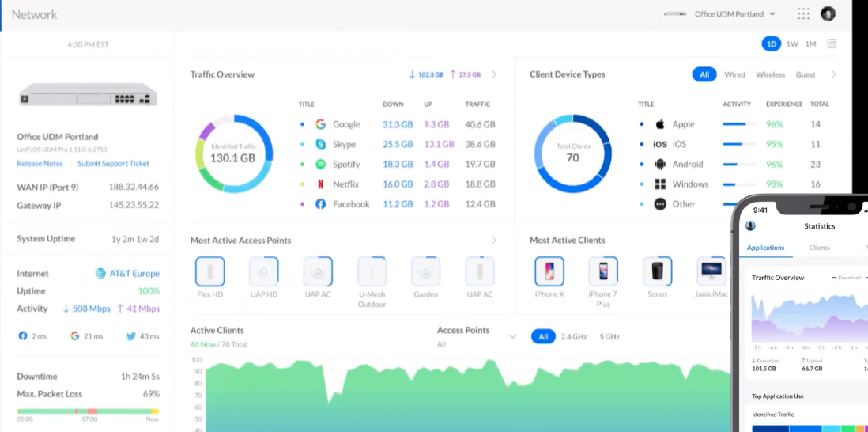This screenshot has height=432, width=868.
Task: Select the Sonos client device
Action: (x=657, y=271)
